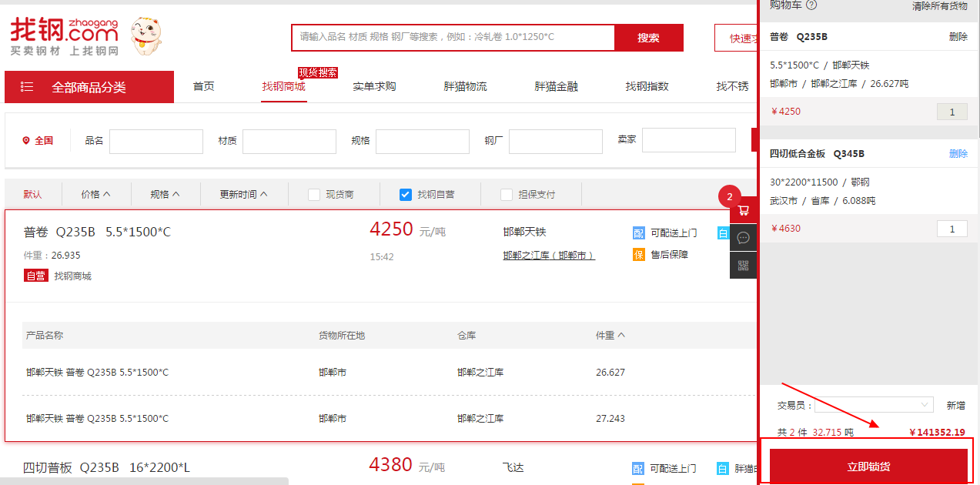Open the 胖猫物流 nav tab
This screenshot has width=980, height=485.
click(x=465, y=86)
